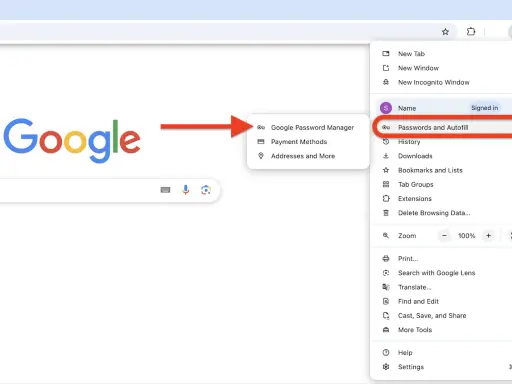Open Tab Groups submenu
This screenshot has width=512, height=384.
tap(441, 184)
